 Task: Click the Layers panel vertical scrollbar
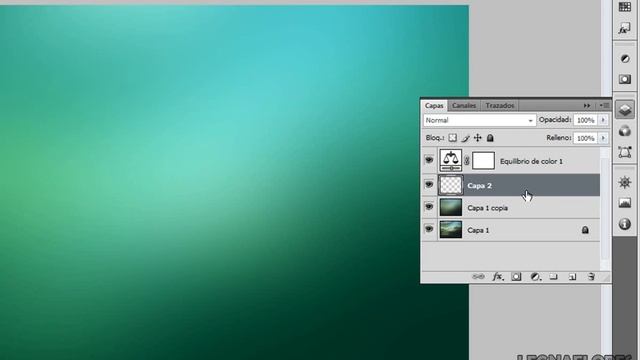(605, 208)
